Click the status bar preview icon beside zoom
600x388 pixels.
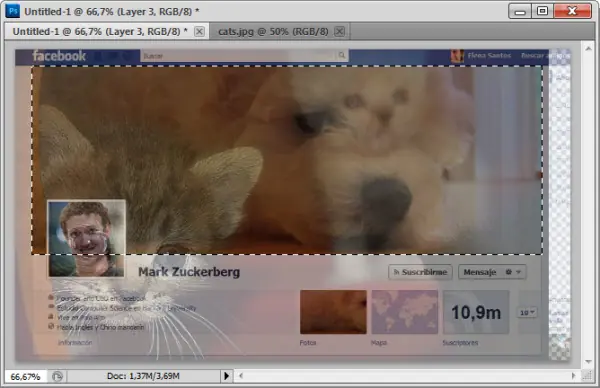click(x=57, y=377)
